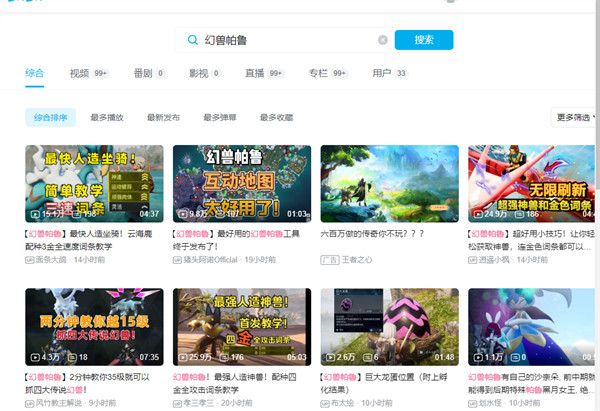Select the 综合排序 sort option
The width and height of the screenshot is (600, 411).
point(51,117)
